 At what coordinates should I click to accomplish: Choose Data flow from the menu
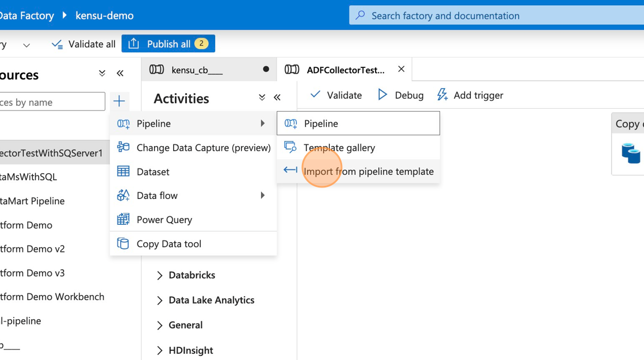point(193,195)
